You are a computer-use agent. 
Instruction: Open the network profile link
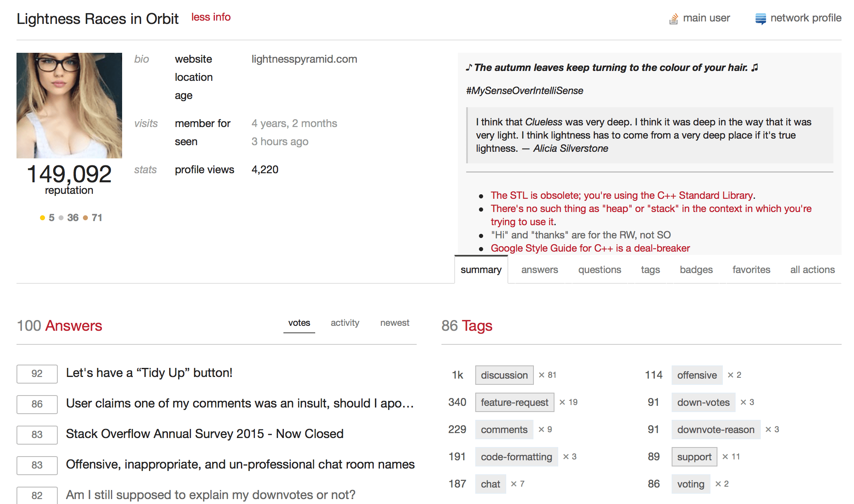[806, 18]
